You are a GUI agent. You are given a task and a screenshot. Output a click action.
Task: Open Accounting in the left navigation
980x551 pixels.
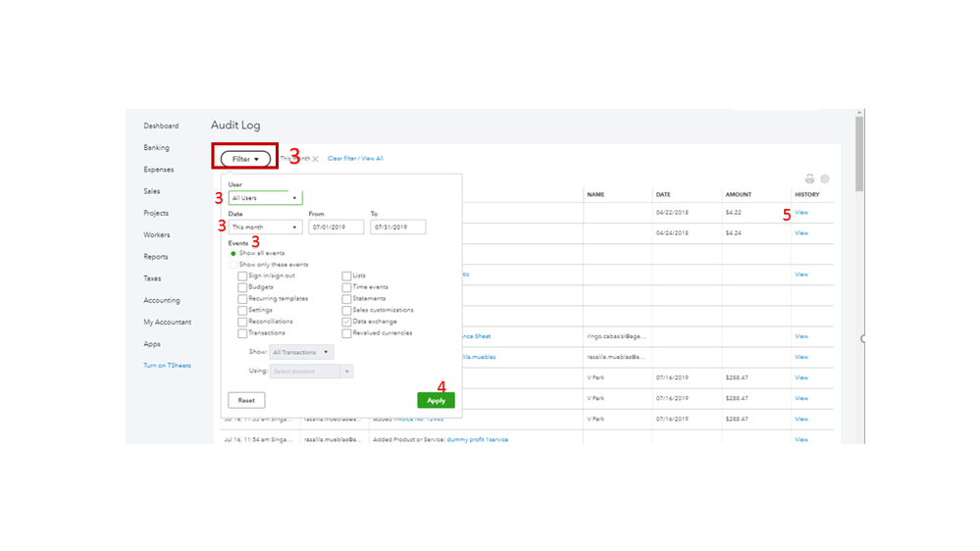pyautogui.click(x=162, y=300)
